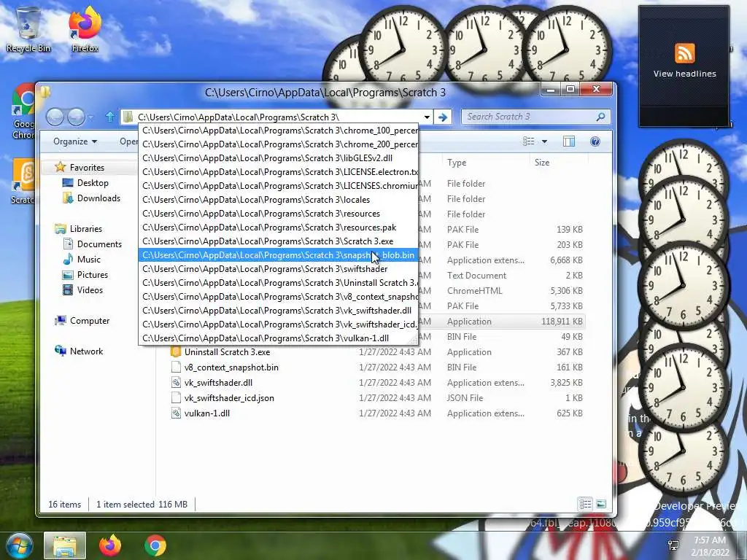Viewport: 747px width, 560px height.
Task: Select the vk_swiftshader.dll path suggestion
Action: [x=279, y=310]
